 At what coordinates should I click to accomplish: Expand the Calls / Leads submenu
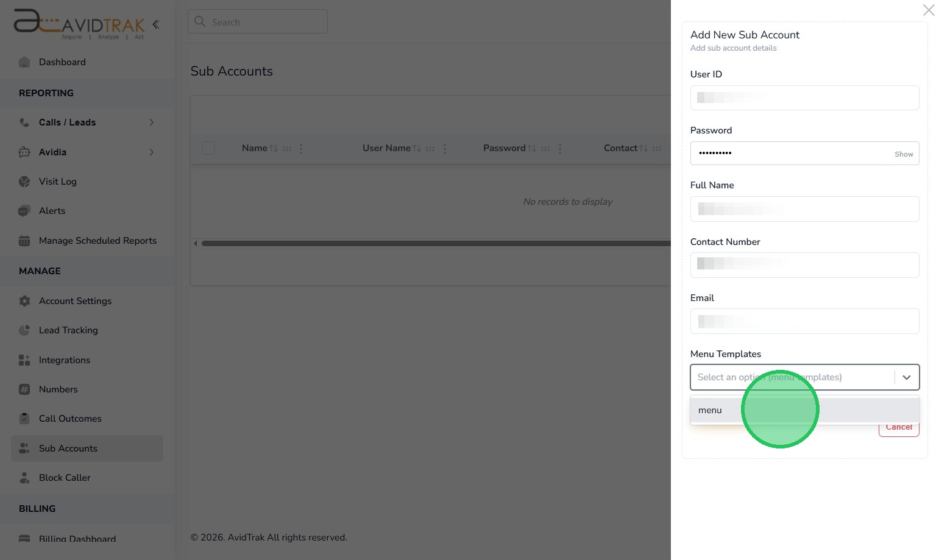pos(151,122)
